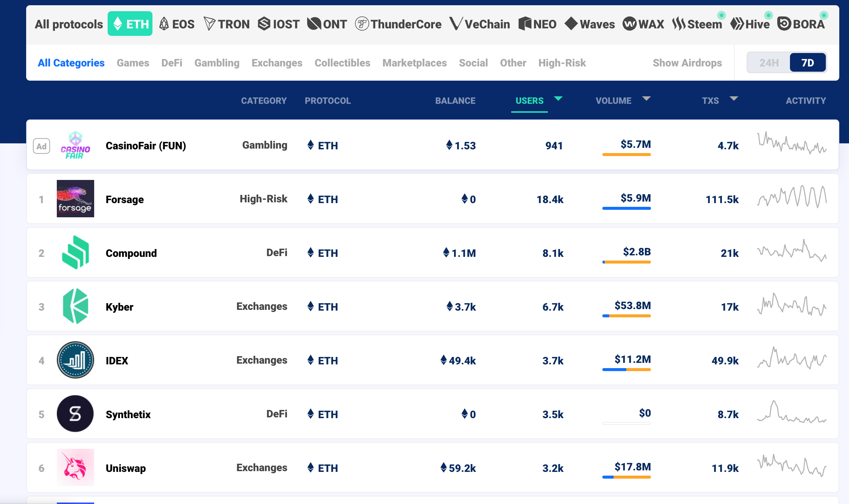Open the Collectibles category
The image size is (849, 504).
(342, 63)
